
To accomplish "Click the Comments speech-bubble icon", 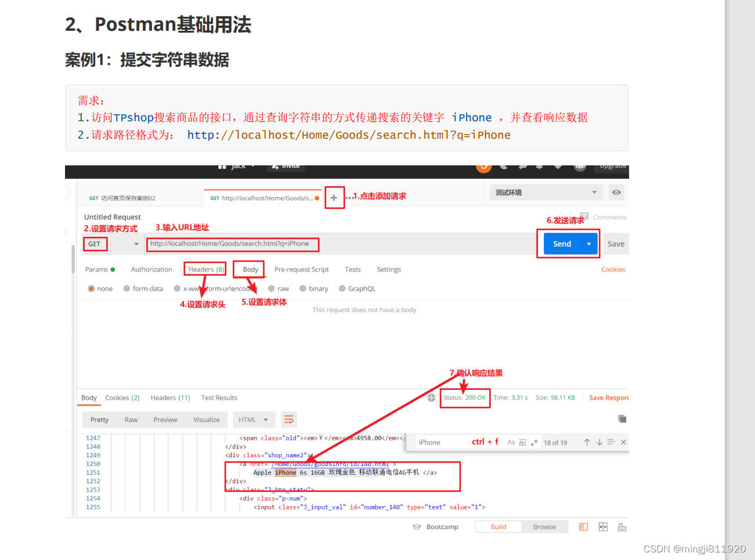I will [584, 216].
